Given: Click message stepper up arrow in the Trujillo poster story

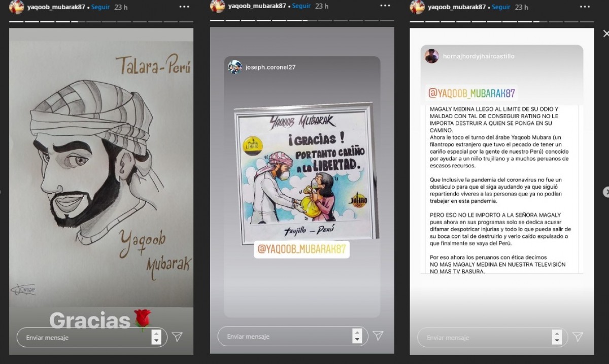Looking at the screenshot, I should (357, 332).
